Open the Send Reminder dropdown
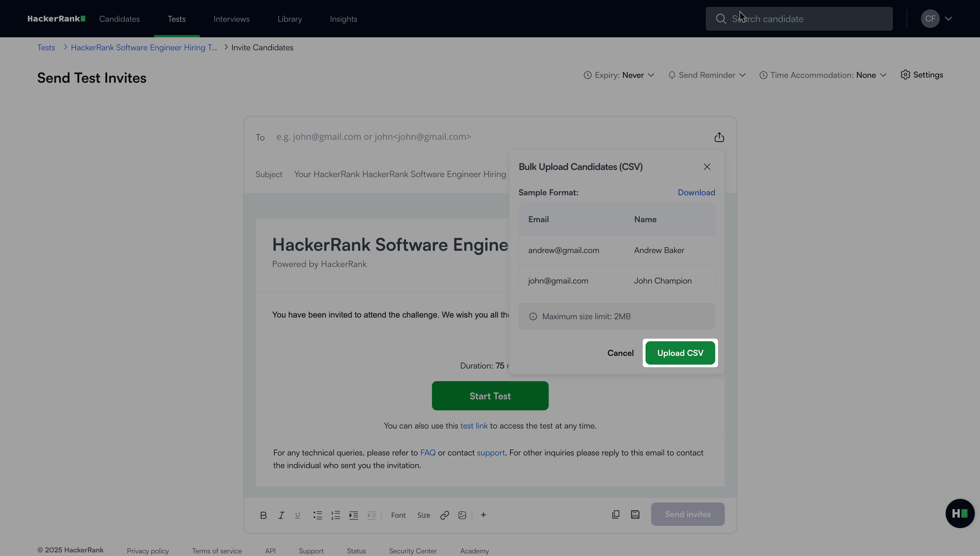This screenshot has height=556, width=980. click(707, 75)
